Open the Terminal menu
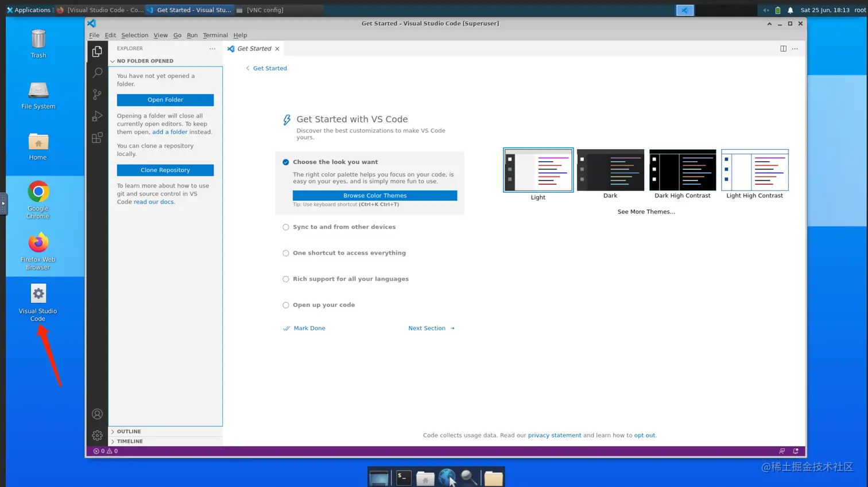Image resolution: width=868 pixels, height=487 pixels. (215, 36)
